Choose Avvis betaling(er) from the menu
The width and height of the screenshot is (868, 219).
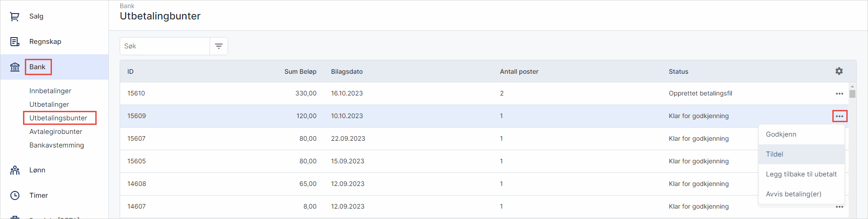793,194
